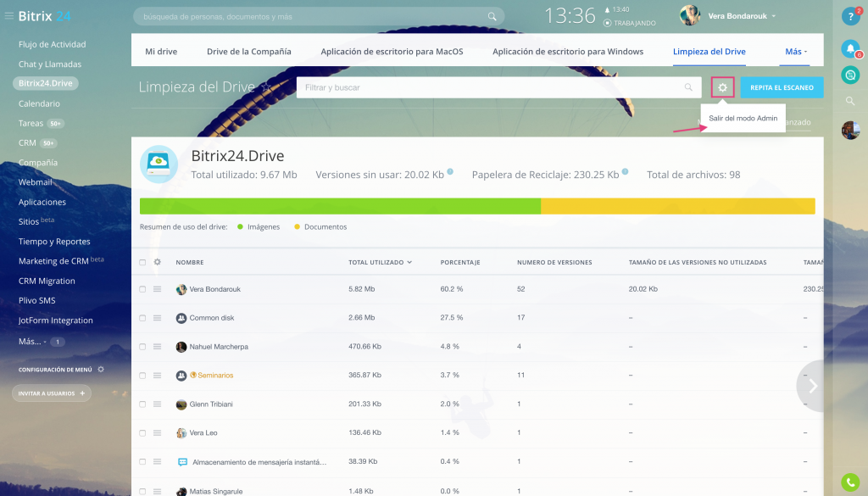Image resolution: width=868 pixels, height=496 pixels.
Task: Choose Salir del modo Admin from the popup
Action: tap(743, 119)
